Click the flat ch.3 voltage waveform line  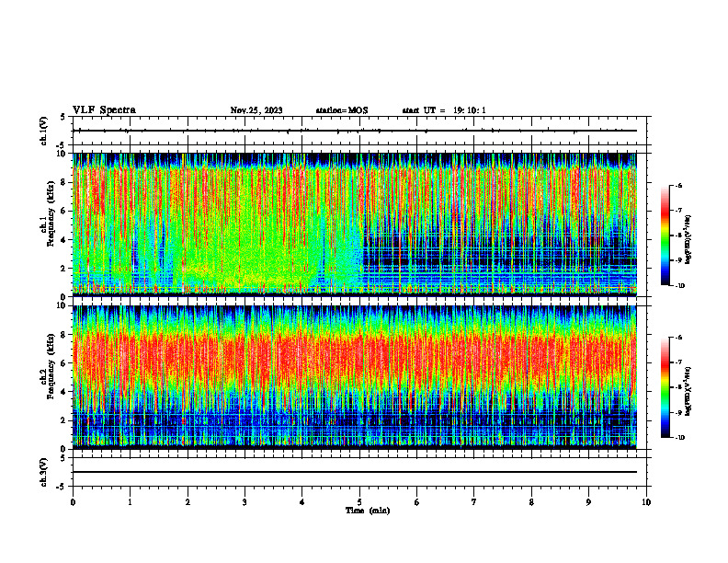[x=355, y=472]
